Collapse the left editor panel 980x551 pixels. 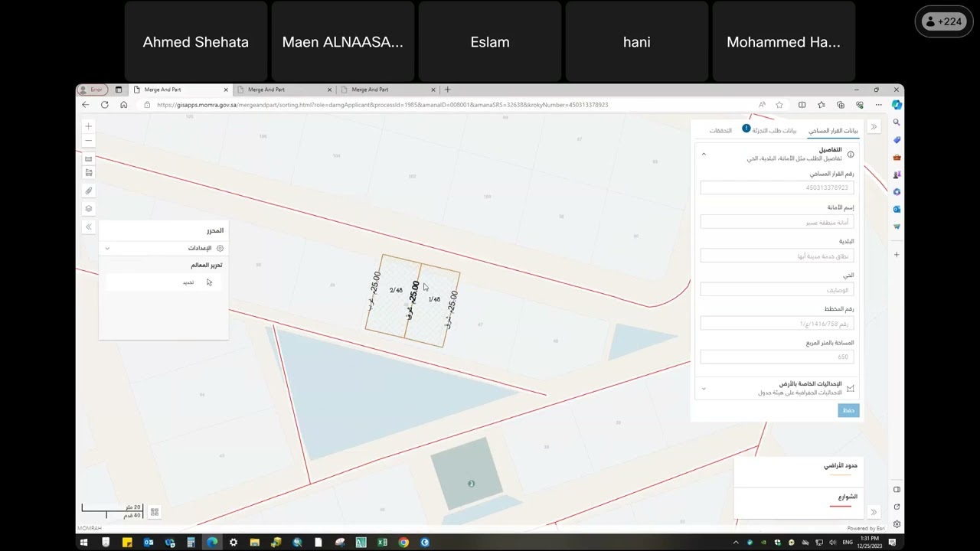pos(89,227)
